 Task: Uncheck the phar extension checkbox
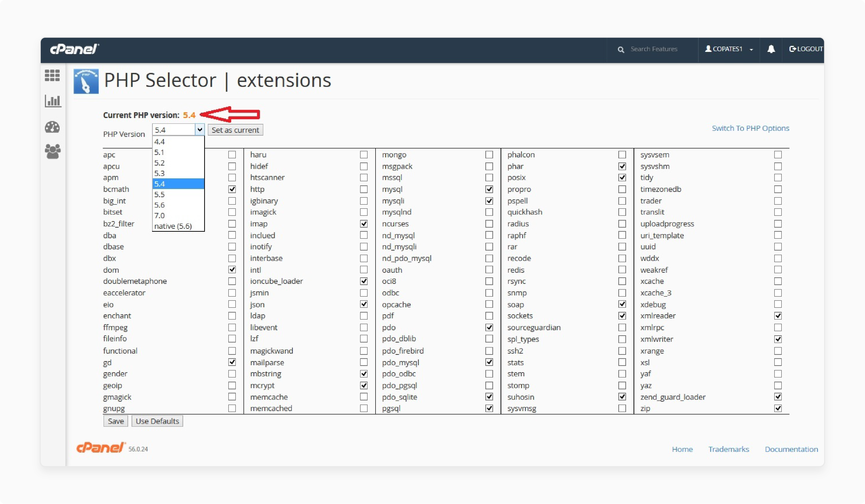pyautogui.click(x=622, y=167)
